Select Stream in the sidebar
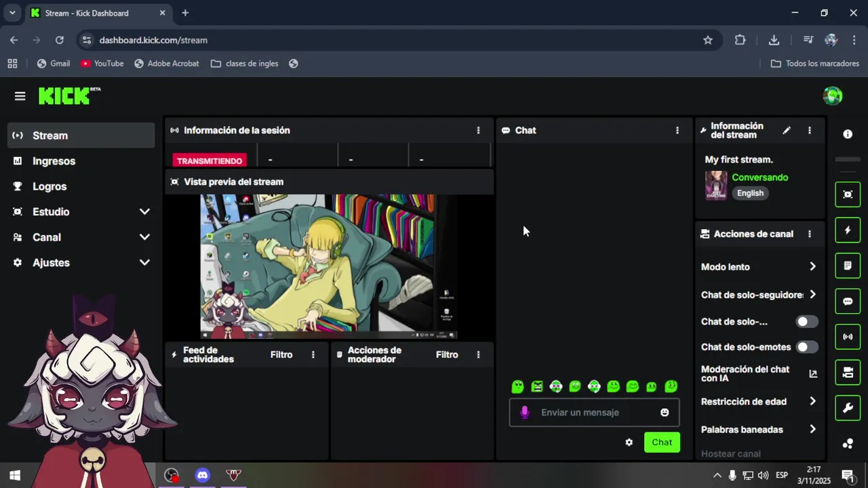 coord(81,136)
